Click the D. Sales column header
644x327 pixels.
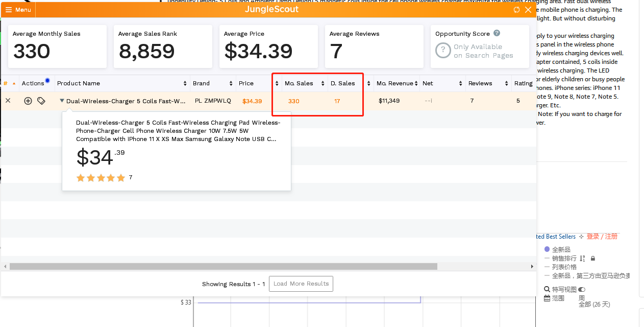(343, 83)
